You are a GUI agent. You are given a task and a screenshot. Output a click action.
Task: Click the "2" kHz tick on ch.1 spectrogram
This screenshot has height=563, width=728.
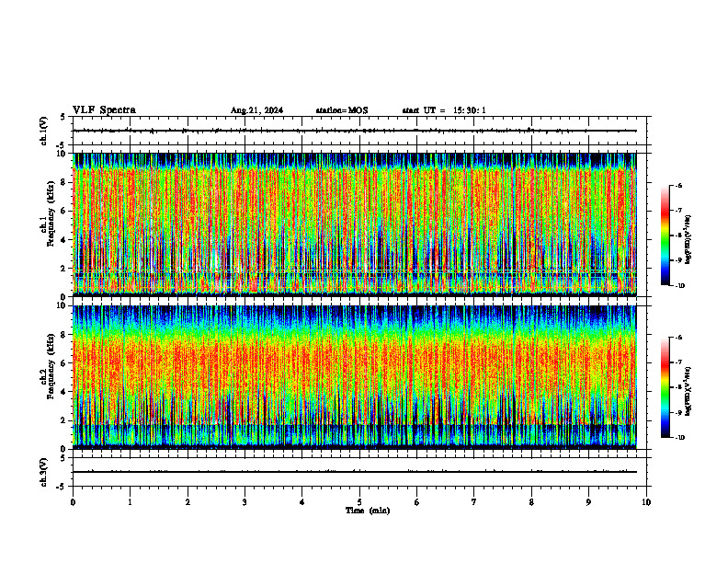63,269
